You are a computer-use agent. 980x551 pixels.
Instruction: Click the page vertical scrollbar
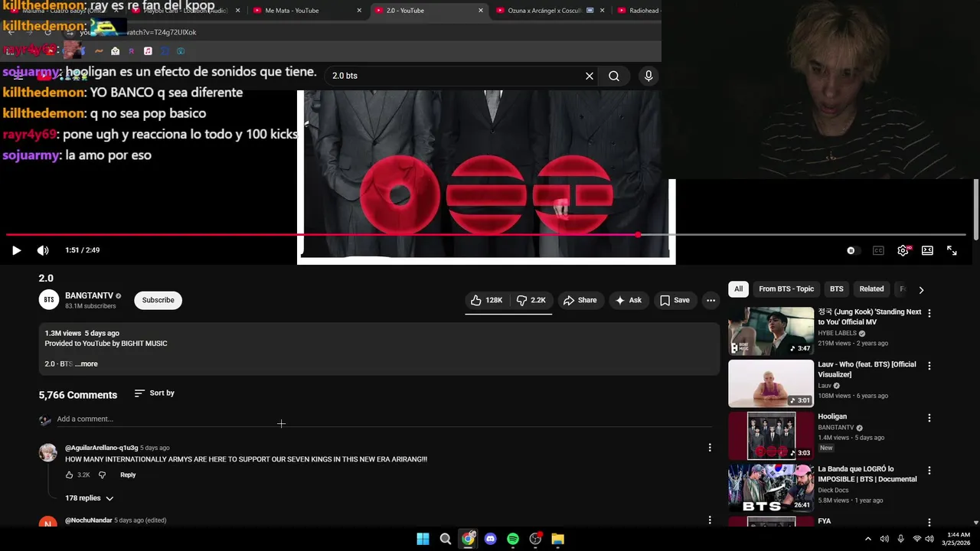(x=976, y=210)
